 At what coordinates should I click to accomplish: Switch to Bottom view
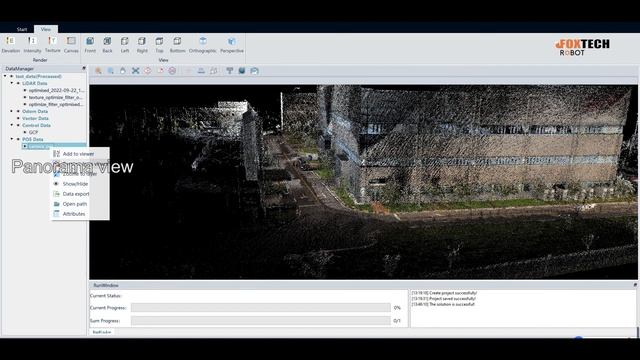[x=177, y=44]
